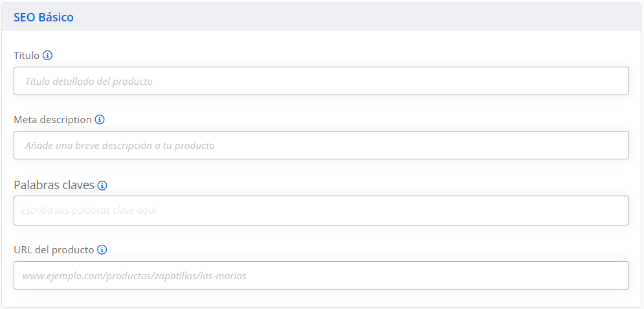The height and width of the screenshot is (309, 644).
Task: Click the www.ejemplo.com example URL placeholder
Action: 135,276
